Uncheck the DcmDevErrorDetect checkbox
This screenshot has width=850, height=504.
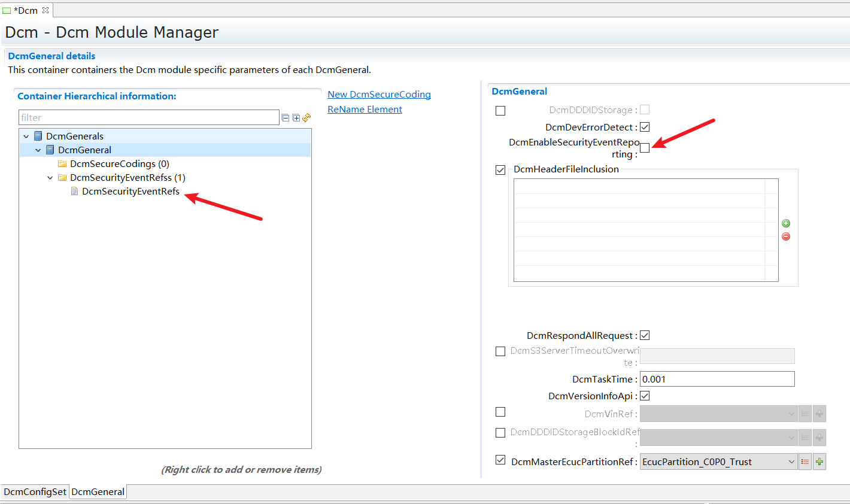(x=645, y=127)
